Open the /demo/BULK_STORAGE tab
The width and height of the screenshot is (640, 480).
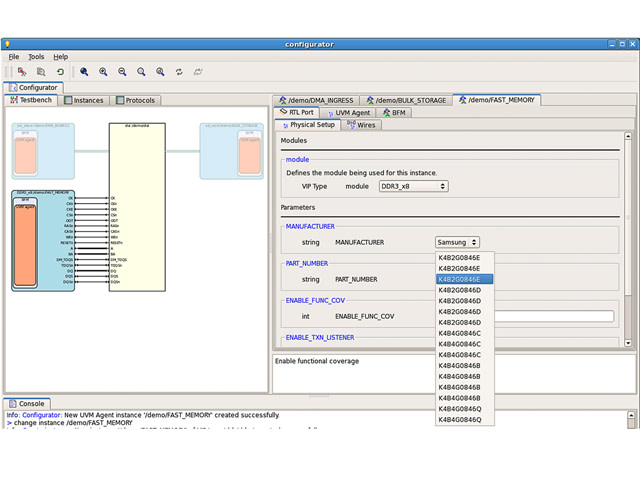pyautogui.click(x=408, y=100)
